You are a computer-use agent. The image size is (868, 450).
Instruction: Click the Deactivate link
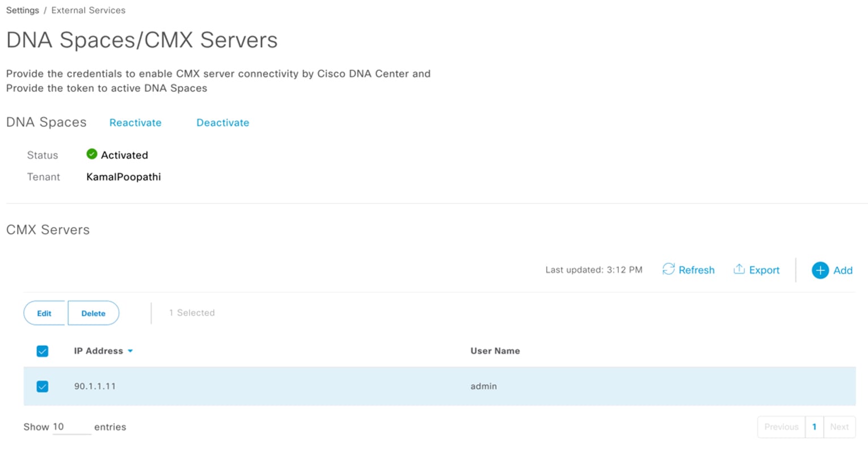pyautogui.click(x=223, y=123)
